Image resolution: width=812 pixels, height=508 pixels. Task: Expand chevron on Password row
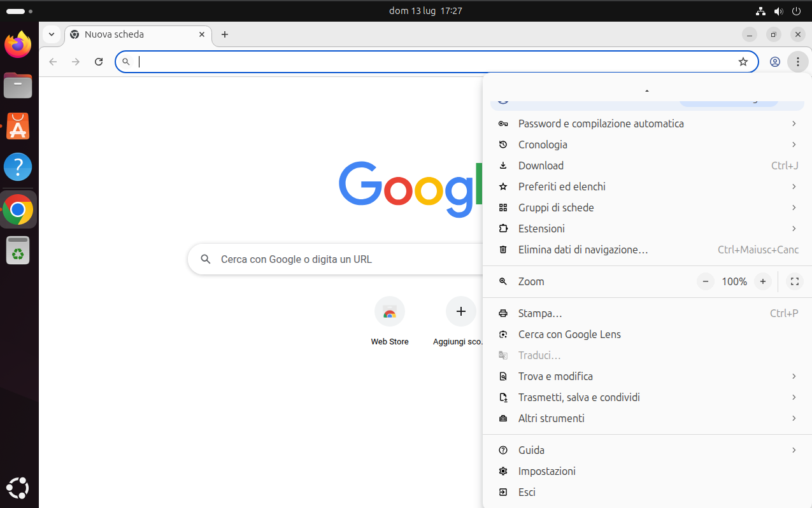point(794,123)
